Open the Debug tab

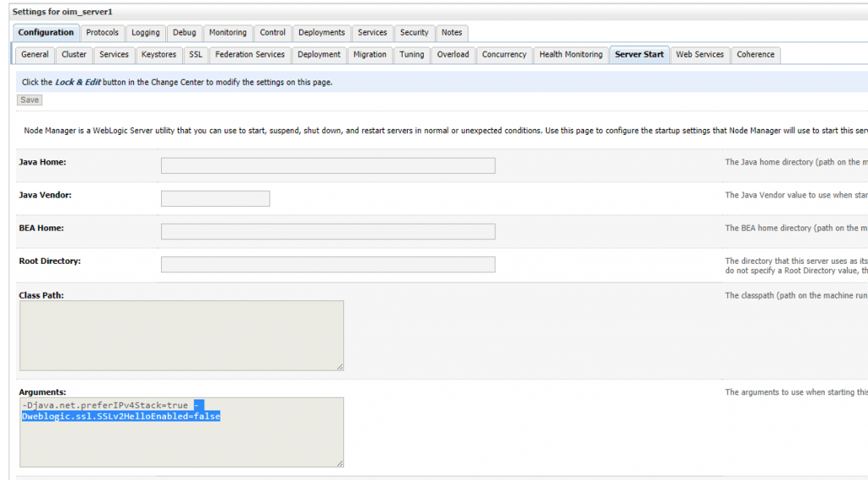[184, 32]
